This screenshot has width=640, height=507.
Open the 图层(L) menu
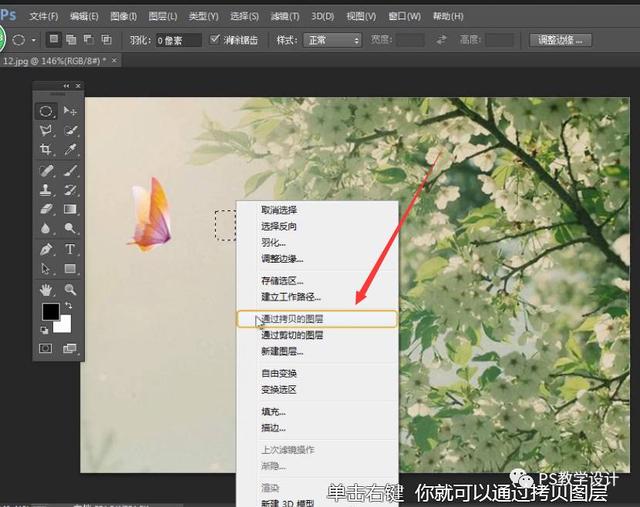[163, 16]
